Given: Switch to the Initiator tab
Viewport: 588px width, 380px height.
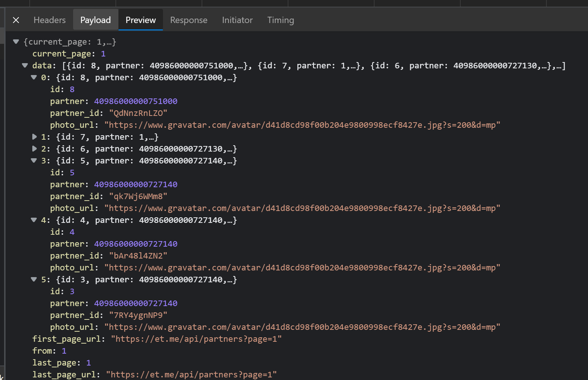Looking at the screenshot, I should pos(237,20).
